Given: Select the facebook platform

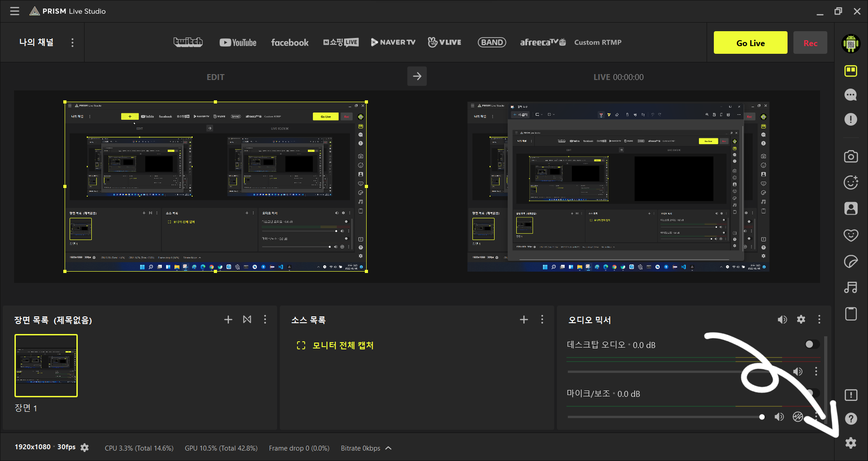Looking at the screenshot, I should (x=290, y=42).
